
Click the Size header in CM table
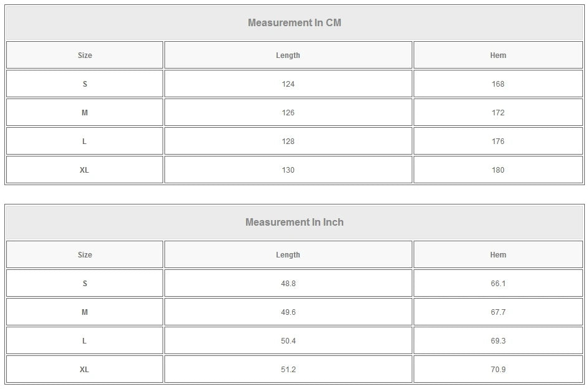(x=85, y=55)
